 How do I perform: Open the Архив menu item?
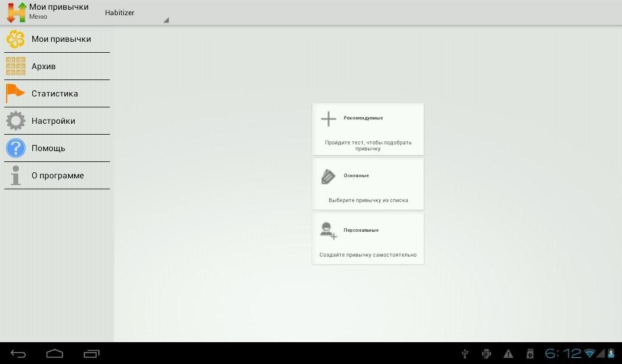pos(57,66)
